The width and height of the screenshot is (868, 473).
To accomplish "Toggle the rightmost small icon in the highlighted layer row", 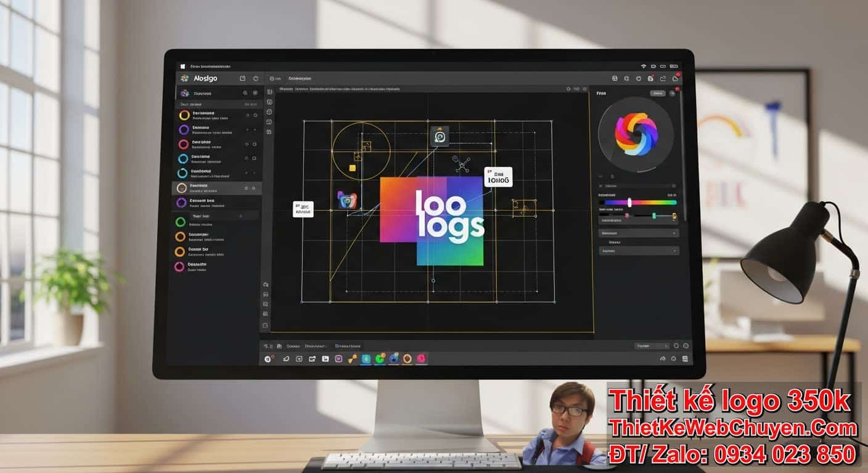I will 254,188.
